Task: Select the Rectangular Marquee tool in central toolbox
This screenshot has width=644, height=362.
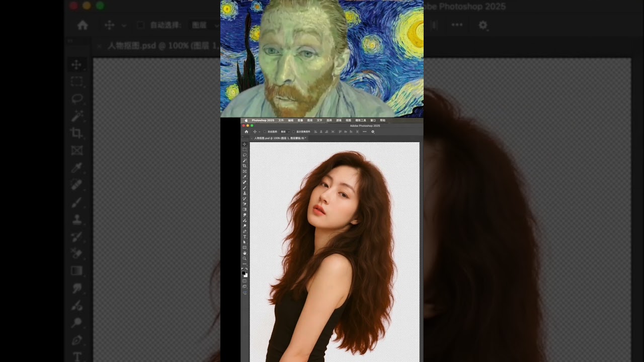Action: pyautogui.click(x=245, y=149)
